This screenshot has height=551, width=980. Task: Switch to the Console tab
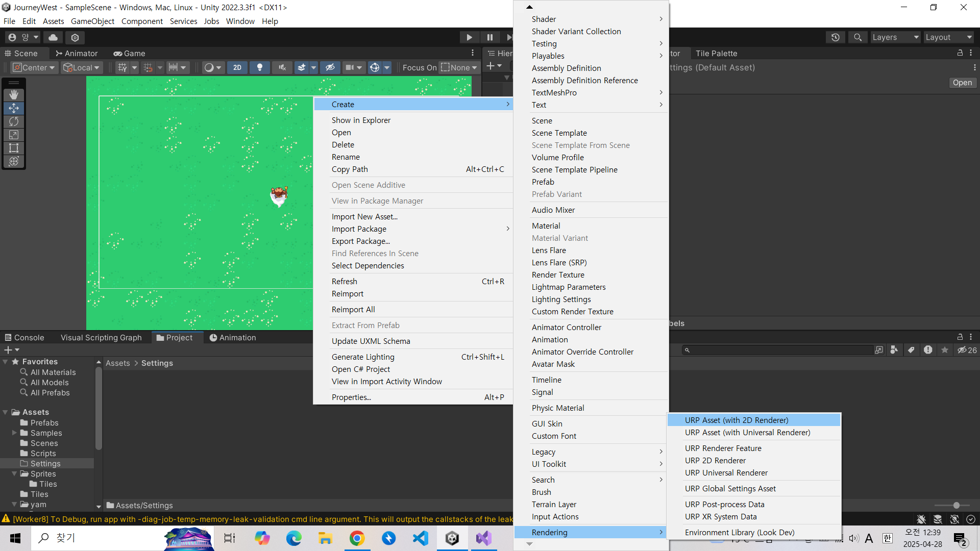tap(24, 337)
